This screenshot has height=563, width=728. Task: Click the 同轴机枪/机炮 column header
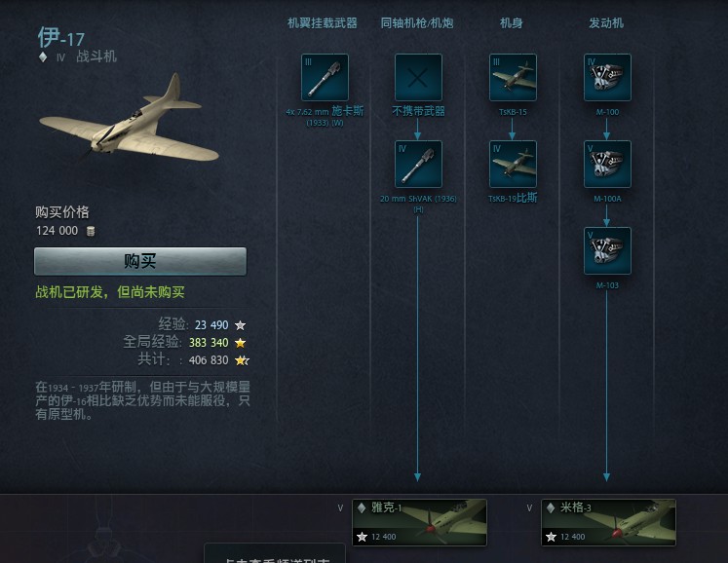[x=417, y=22]
